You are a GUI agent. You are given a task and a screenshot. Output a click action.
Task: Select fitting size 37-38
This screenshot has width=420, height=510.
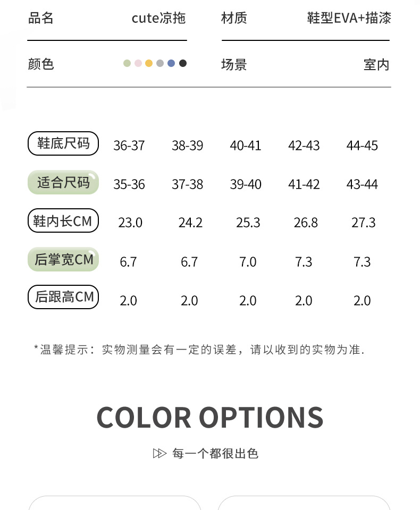(x=187, y=184)
